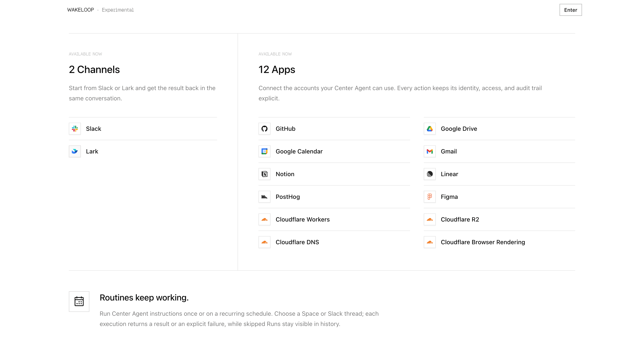644x363 pixels.
Task: Click the Routines calendar icon
Action: [79, 301]
